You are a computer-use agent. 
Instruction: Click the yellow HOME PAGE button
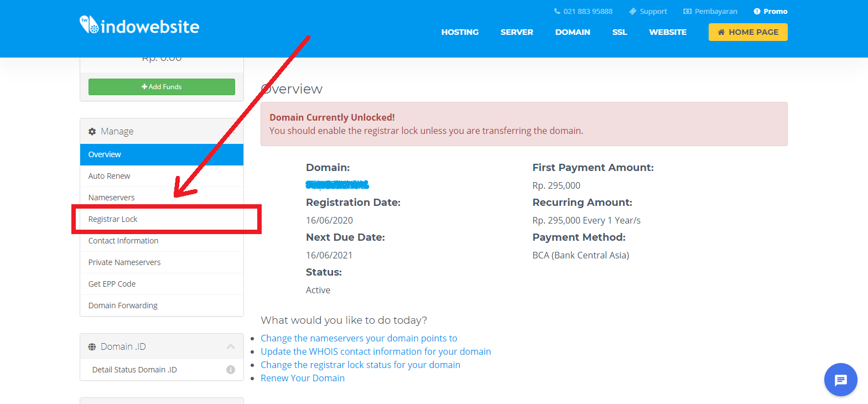[x=748, y=32]
